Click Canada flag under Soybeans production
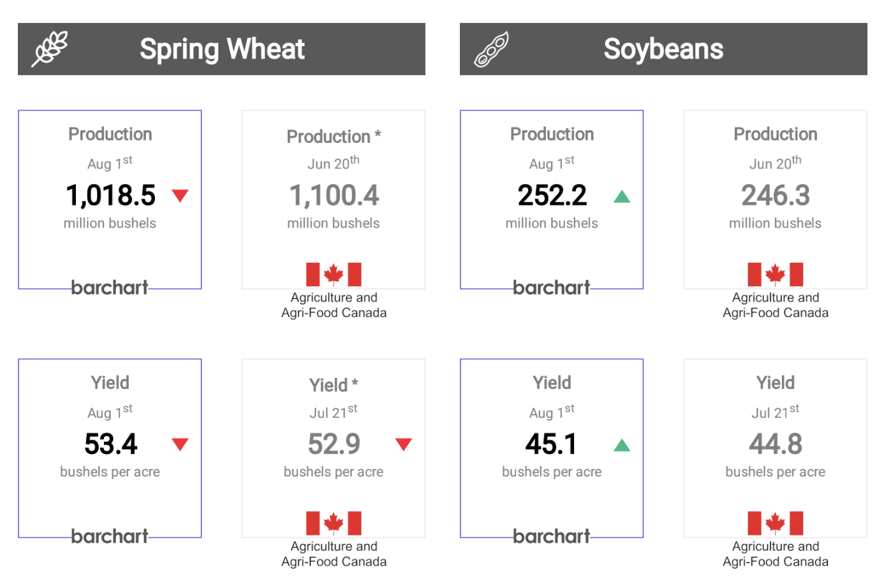Image resolution: width=884 pixels, height=588 pixels. click(775, 274)
